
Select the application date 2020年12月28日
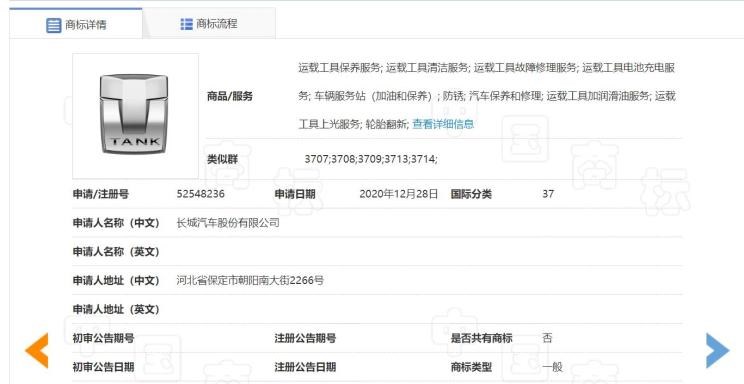click(x=399, y=194)
